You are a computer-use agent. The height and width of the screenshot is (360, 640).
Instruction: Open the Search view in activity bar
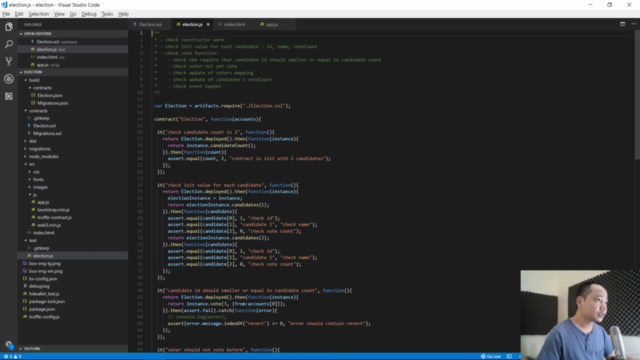pyautogui.click(x=9, y=44)
